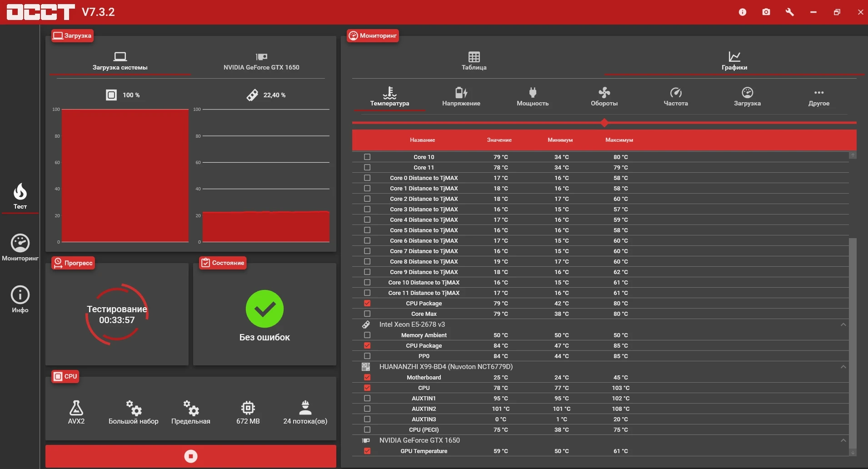Click the info circle icon in title bar
The width and height of the screenshot is (868, 469).
point(743,12)
